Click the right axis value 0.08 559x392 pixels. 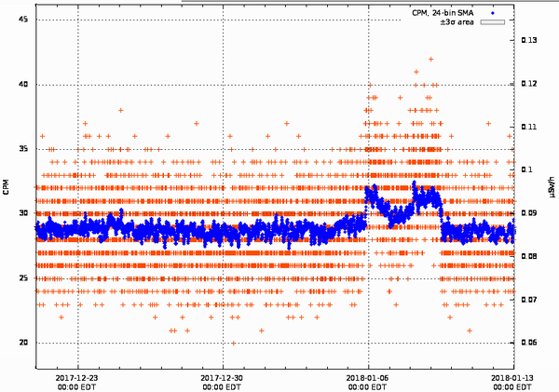tap(529, 256)
